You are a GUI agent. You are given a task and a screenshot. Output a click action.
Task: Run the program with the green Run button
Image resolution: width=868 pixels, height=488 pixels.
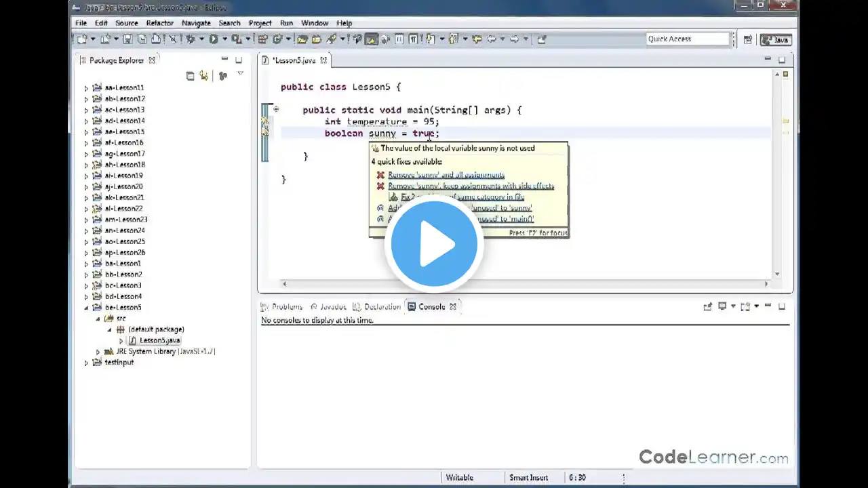pyautogui.click(x=214, y=39)
